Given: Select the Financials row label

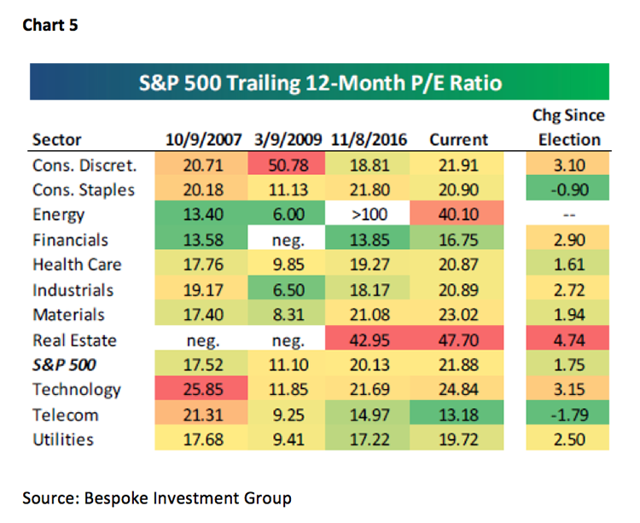Looking at the screenshot, I should pyautogui.click(x=70, y=240).
